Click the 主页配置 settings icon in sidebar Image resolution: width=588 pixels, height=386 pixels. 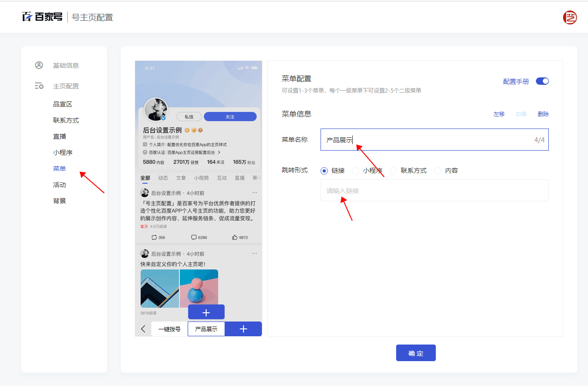[x=39, y=86]
